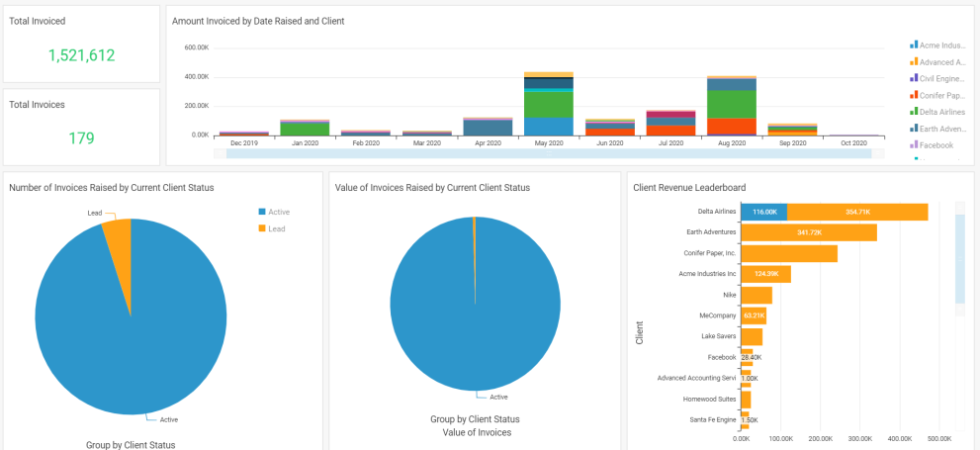Image resolution: width=980 pixels, height=450 pixels.
Task: Click the Total Invoiced value 1,521,612
Action: point(82,55)
